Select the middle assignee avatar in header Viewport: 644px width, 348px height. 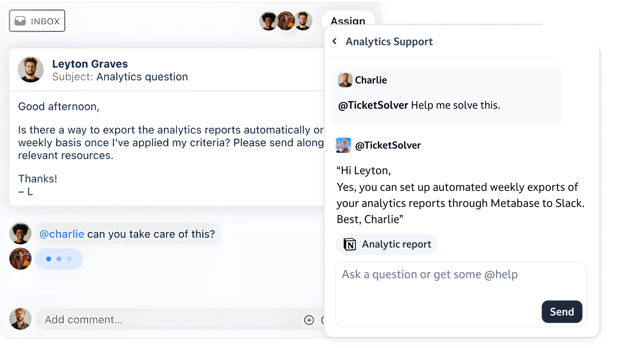pos(286,21)
